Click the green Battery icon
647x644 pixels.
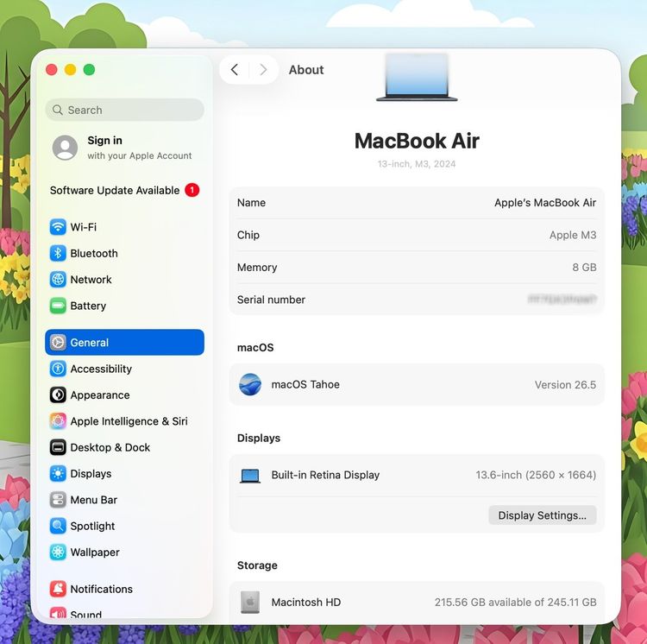point(58,306)
